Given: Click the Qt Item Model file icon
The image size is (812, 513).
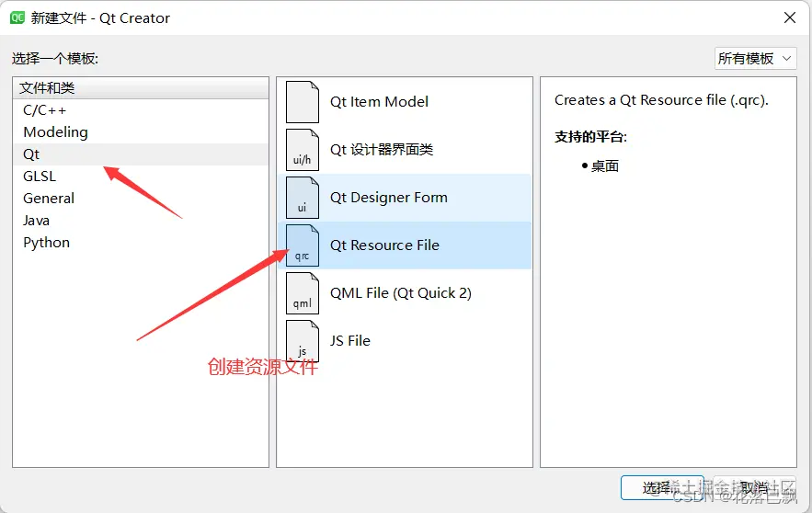Looking at the screenshot, I should pos(303,102).
